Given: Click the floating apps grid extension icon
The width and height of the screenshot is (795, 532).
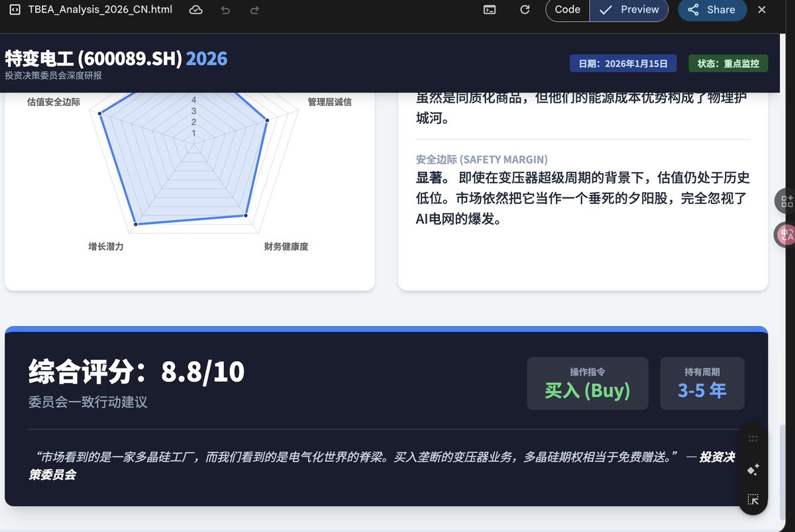Looking at the screenshot, I should click(786, 201).
